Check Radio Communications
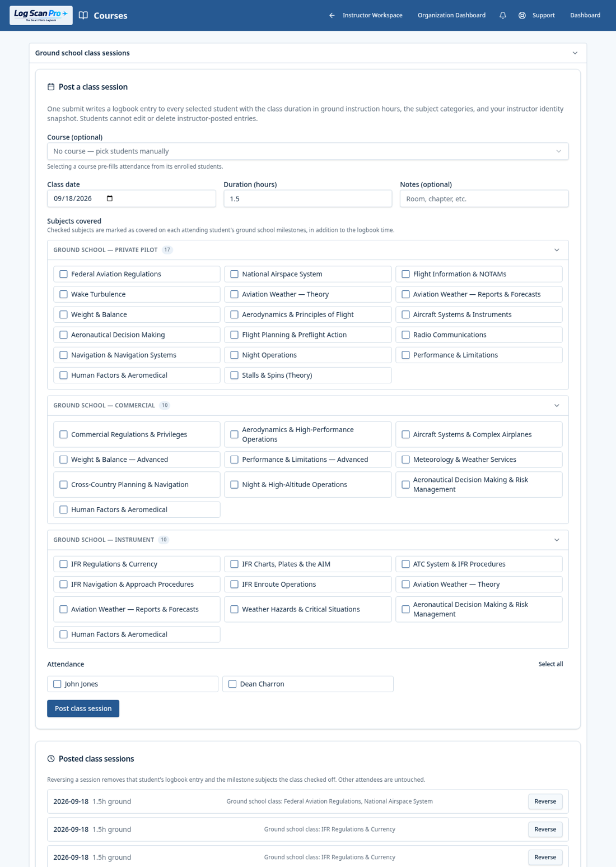Viewport: 616px width, 867px height. pyautogui.click(x=405, y=335)
